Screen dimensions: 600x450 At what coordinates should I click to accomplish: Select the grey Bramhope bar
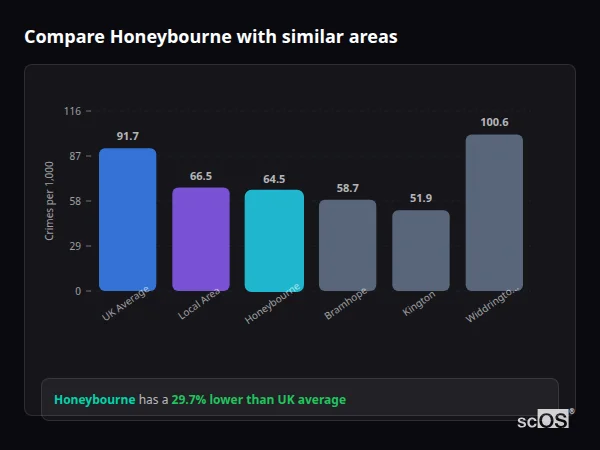tap(347, 245)
